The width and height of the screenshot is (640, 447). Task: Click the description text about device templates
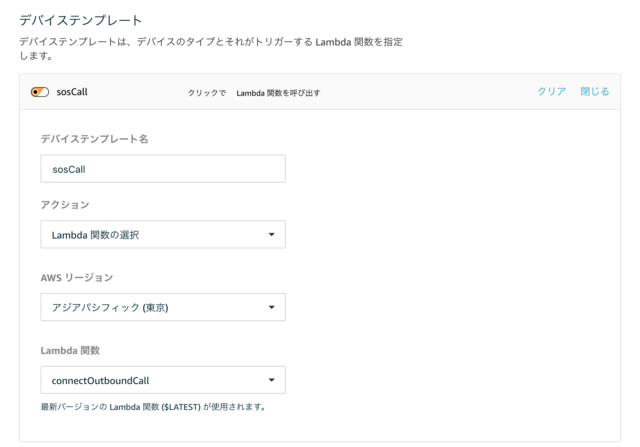tap(211, 49)
